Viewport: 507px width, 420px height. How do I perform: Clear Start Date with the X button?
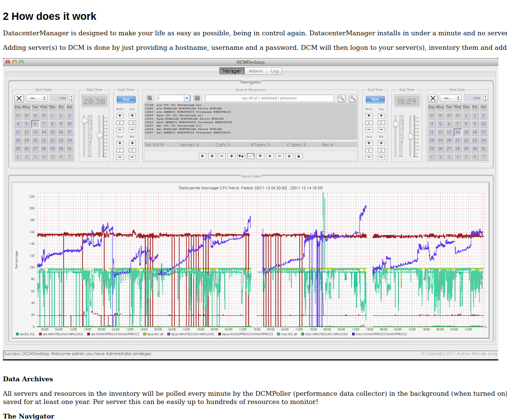coord(19,98)
